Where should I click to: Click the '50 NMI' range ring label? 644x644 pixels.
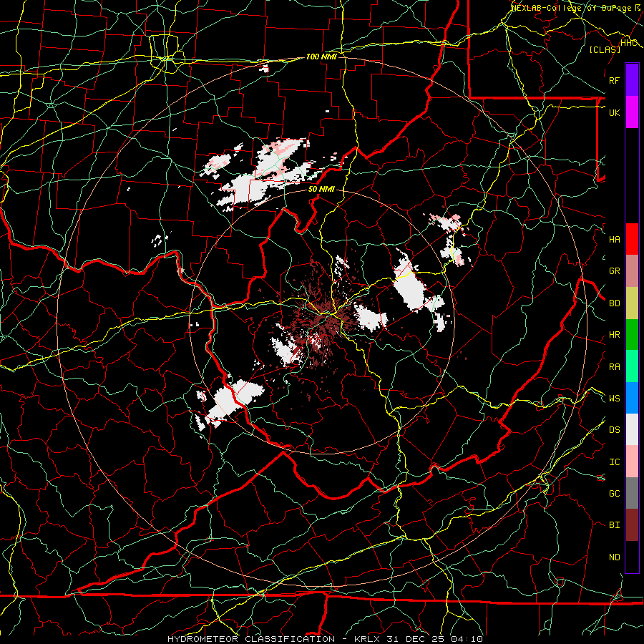[x=321, y=190]
